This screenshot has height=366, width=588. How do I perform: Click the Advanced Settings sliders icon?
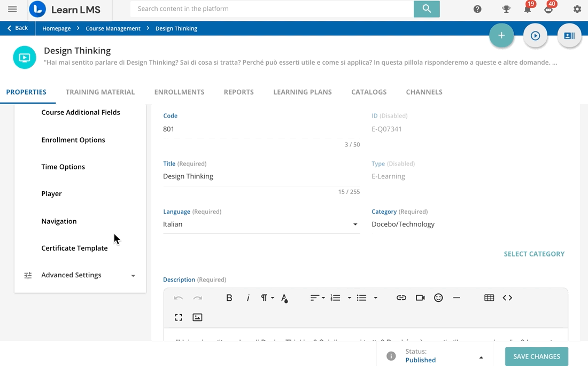28,276
